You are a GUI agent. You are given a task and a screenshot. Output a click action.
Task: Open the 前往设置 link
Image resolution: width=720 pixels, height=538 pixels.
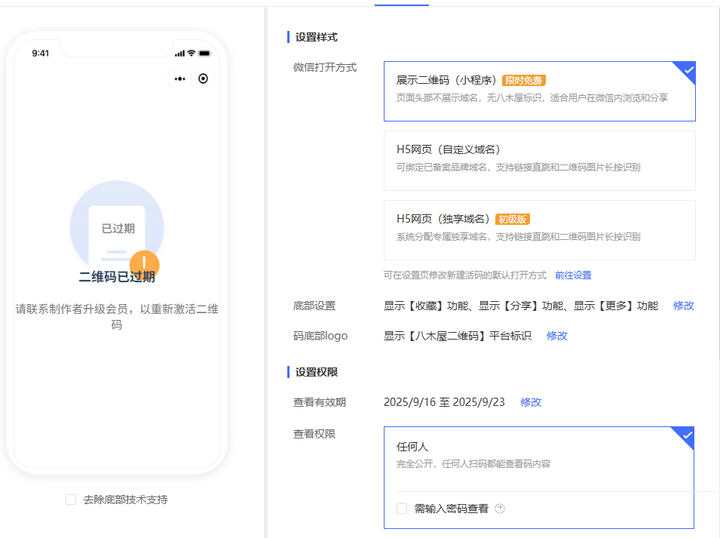[573, 275]
